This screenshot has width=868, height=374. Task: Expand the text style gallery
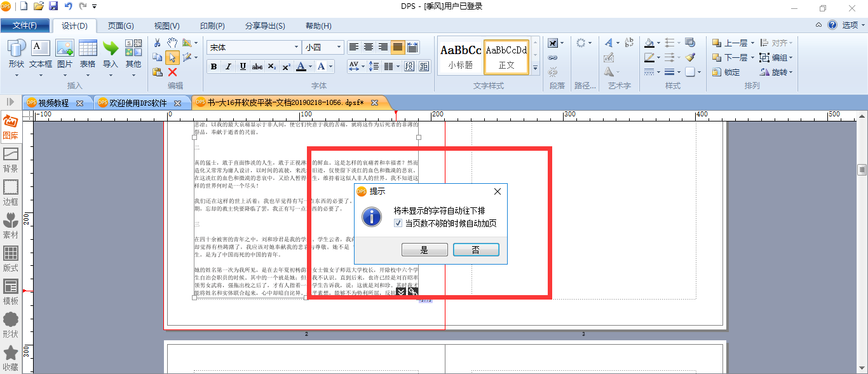535,68
